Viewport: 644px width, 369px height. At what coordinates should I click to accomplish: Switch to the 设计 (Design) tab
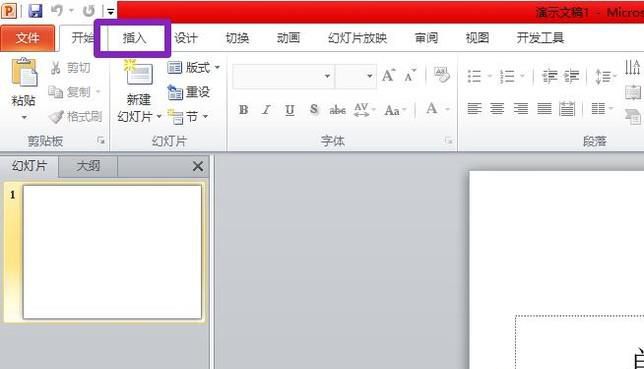186,38
